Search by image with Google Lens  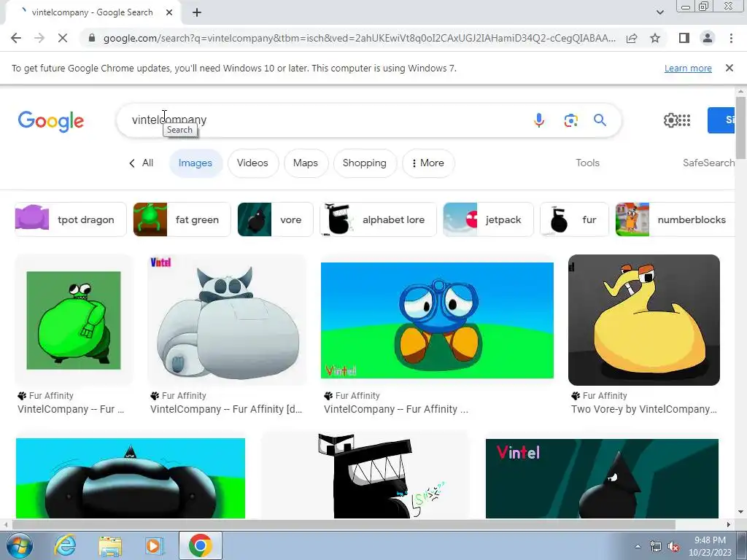click(x=570, y=120)
